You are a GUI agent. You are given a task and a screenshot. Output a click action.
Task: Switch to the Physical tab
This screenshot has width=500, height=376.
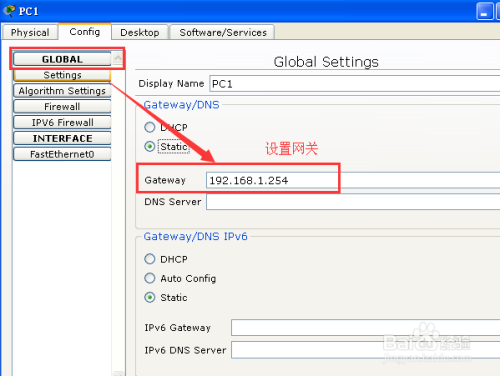coord(30,32)
